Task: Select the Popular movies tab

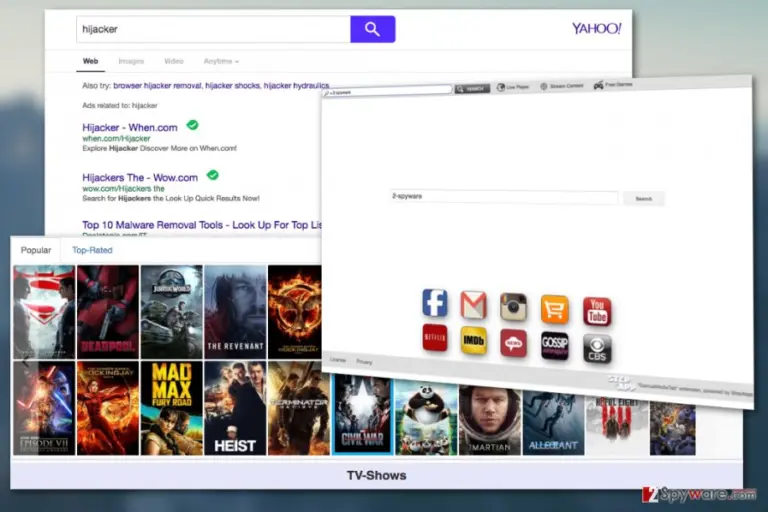Action: click(36, 250)
